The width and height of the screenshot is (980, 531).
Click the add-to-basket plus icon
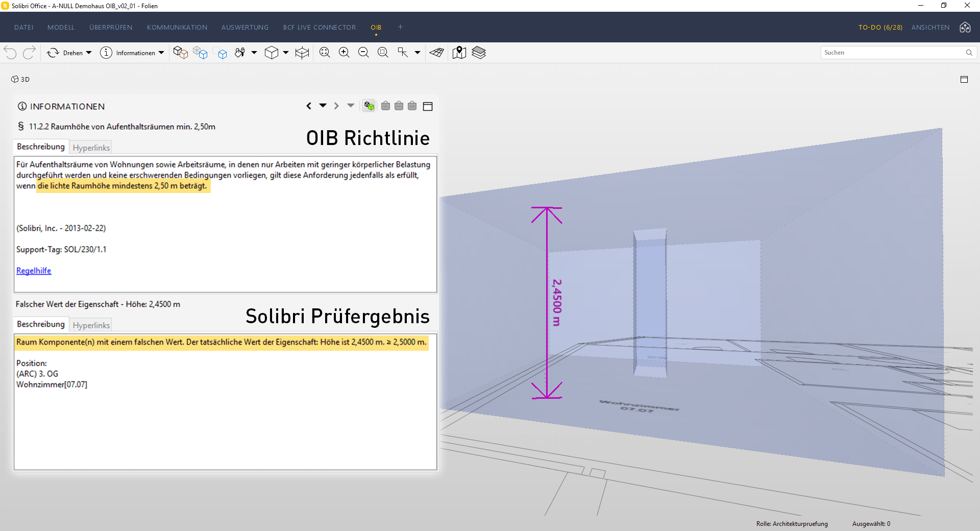click(386, 106)
